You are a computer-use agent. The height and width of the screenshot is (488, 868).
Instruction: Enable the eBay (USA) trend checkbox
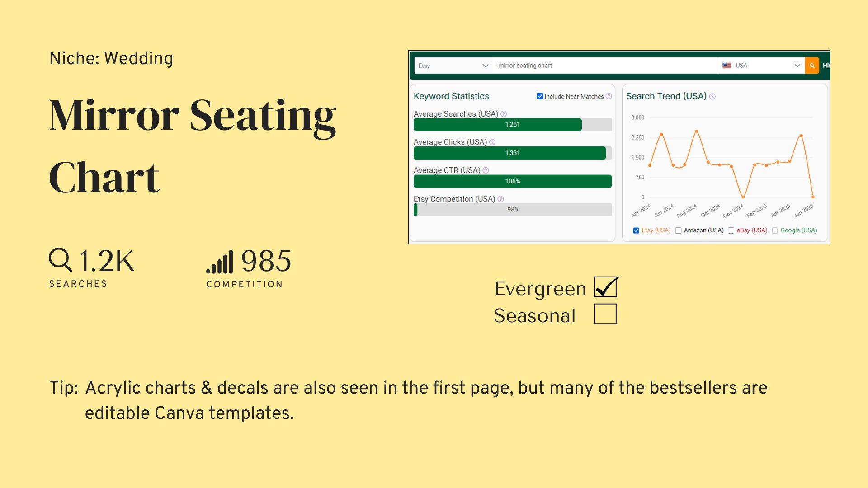coord(731,230)
